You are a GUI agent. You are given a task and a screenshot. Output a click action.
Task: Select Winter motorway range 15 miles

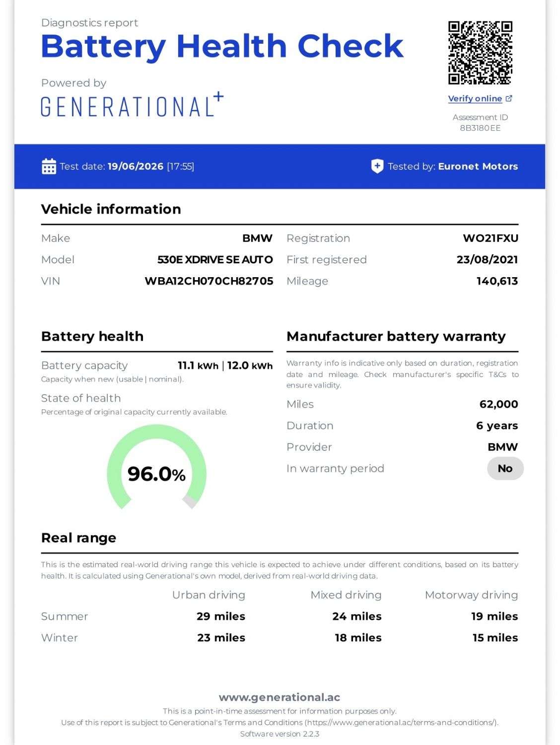(495, 638)
